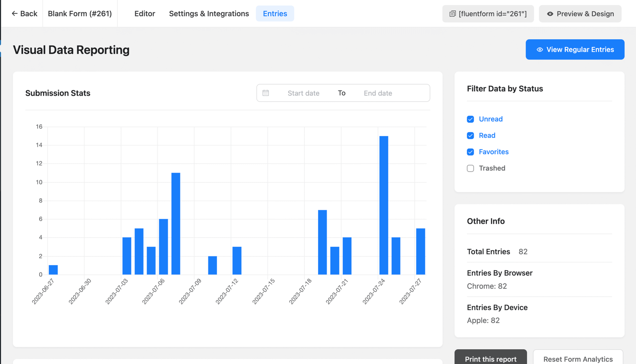Uncheck the Read status checkbox
Image resolution: width=636 pixels, height=364 pixels.
471,136
